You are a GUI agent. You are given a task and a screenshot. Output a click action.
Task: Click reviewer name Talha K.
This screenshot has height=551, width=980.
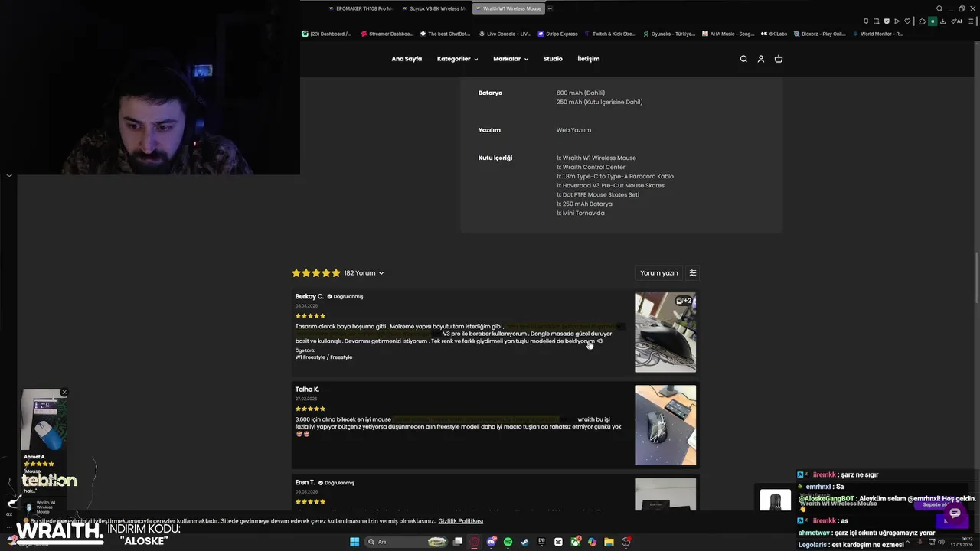point(307,390)
